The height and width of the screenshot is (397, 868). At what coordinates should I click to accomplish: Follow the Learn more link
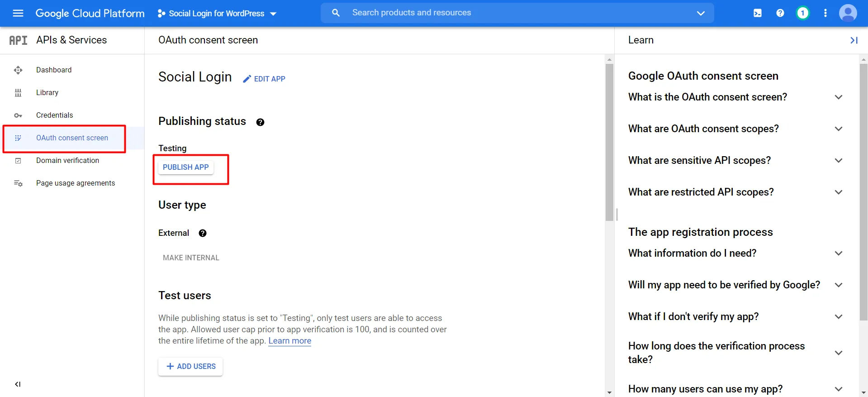pyautogui.click(x=290, y=341)
